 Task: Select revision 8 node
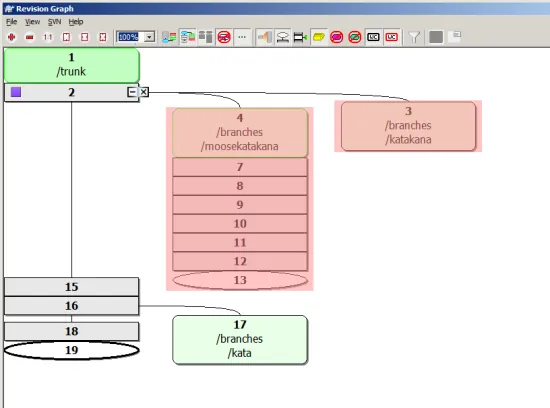point(240,186)
